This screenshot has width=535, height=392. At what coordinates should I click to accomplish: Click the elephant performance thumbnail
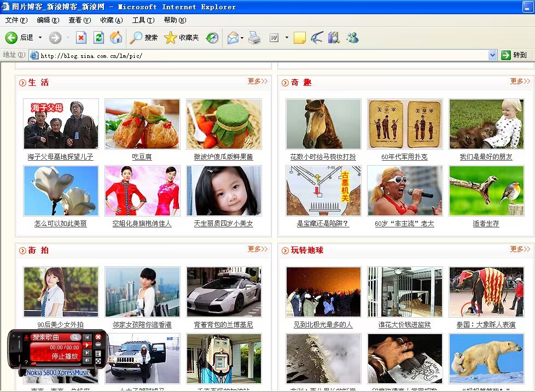pos(486,292)
